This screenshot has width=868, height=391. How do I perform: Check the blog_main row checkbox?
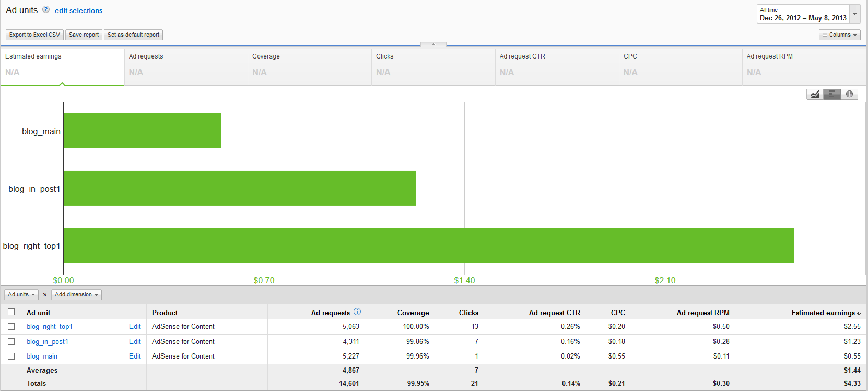click(x=11, y=356)
